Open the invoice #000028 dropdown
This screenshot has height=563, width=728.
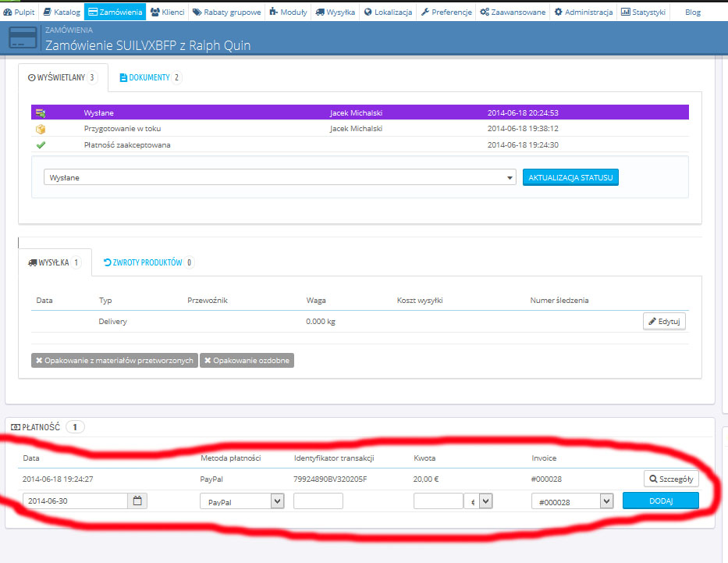pyautogui.click(x=573, y=501)
